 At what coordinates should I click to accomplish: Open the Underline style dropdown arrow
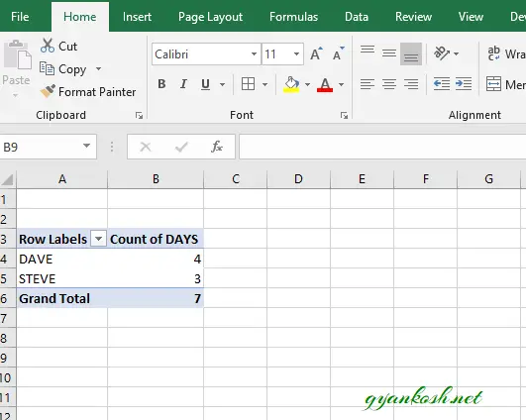(222, 84)
